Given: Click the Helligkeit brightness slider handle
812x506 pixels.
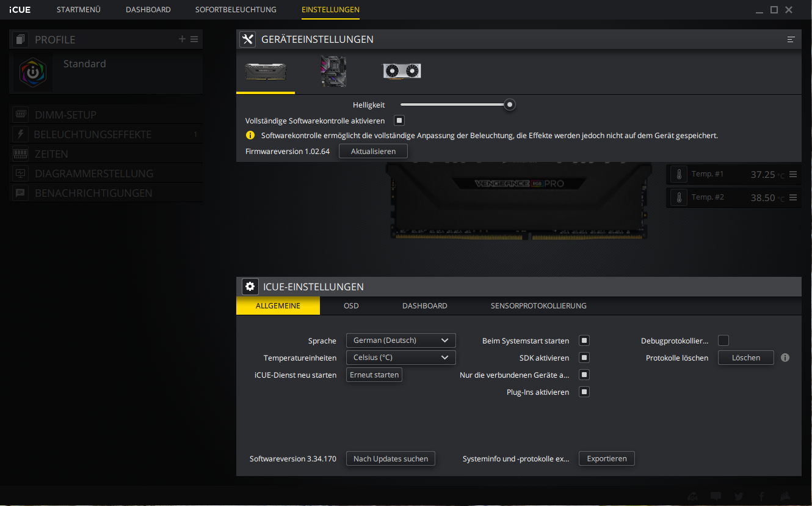Looking at the screenshot, I should (510, 105).
